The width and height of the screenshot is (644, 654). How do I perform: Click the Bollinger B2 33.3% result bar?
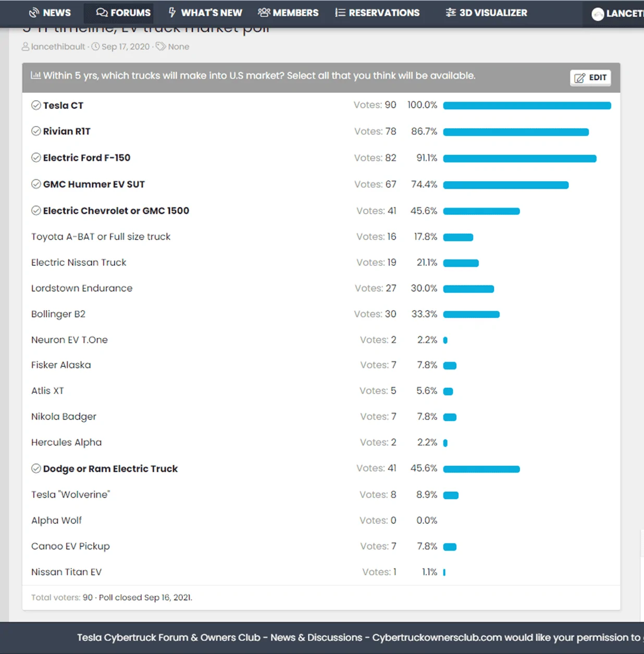click(x=471, y=315)
